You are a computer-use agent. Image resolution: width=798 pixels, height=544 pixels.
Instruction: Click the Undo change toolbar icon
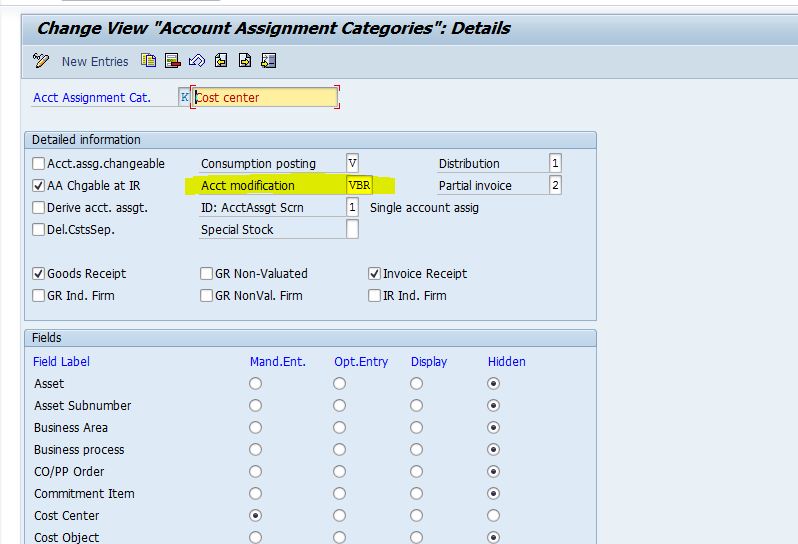[x=196, y=61]
